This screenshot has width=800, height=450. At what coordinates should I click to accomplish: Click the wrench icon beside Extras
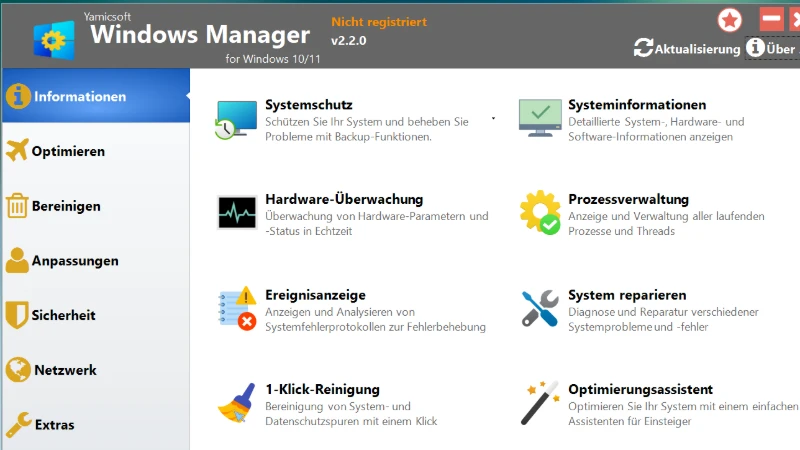[19, 425]
